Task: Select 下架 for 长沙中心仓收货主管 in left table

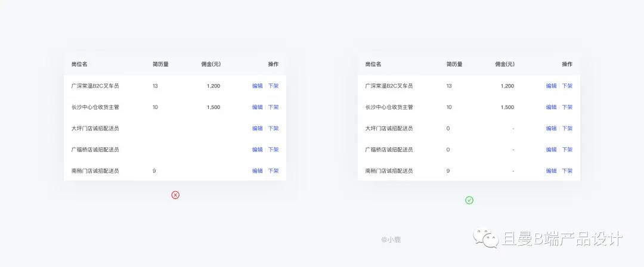Action: pyautogui.click(x=274, y=107)
